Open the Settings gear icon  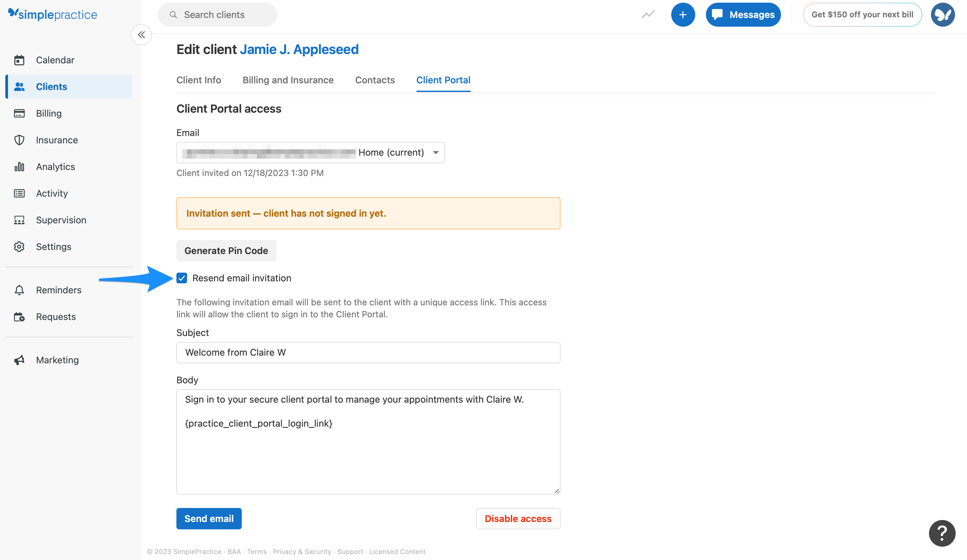point(19,247)
